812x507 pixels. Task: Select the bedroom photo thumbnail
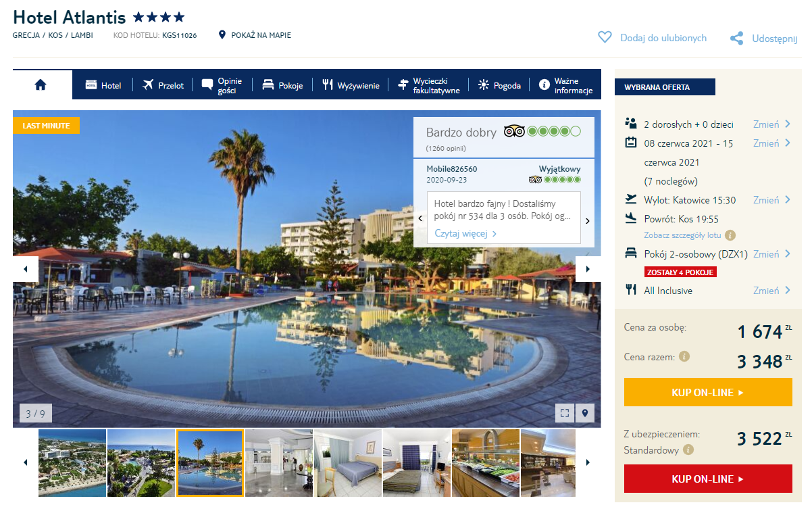348,462
